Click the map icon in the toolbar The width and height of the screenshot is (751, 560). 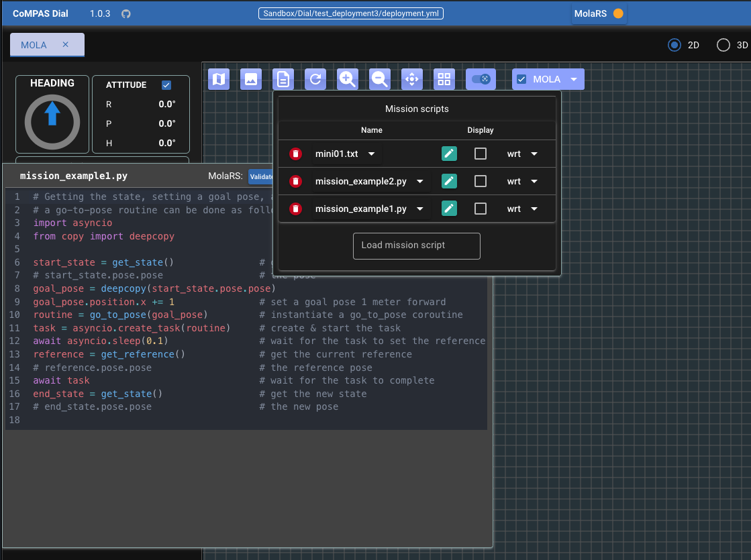coord(219,79)
